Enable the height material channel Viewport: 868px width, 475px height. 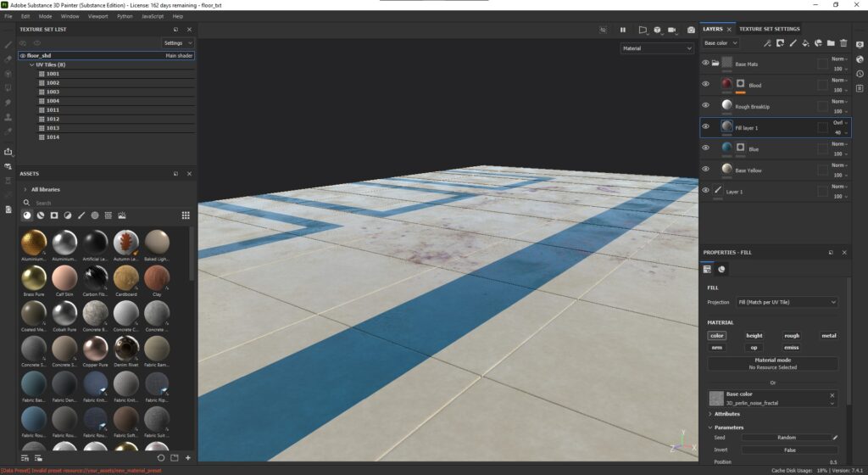754,335
